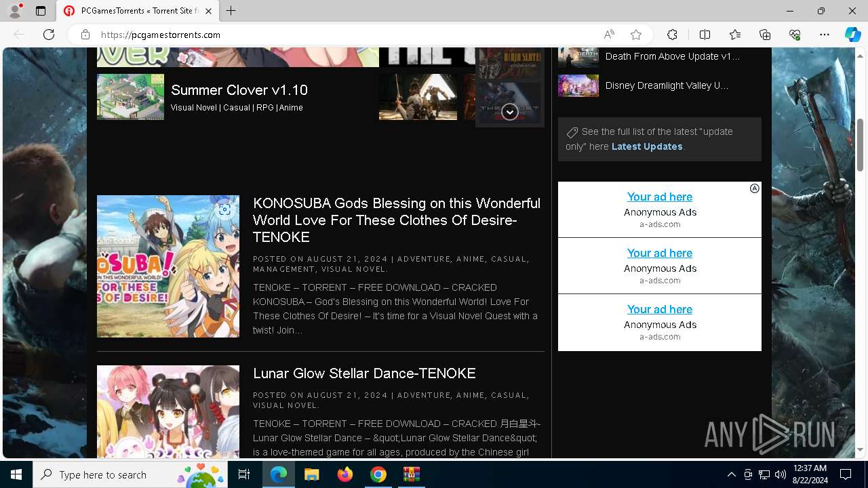The width and height of the screenshot is (868, 488).
Task: Select the PCGamesTorrents browser tab
Action: click(x=138, y=11)
